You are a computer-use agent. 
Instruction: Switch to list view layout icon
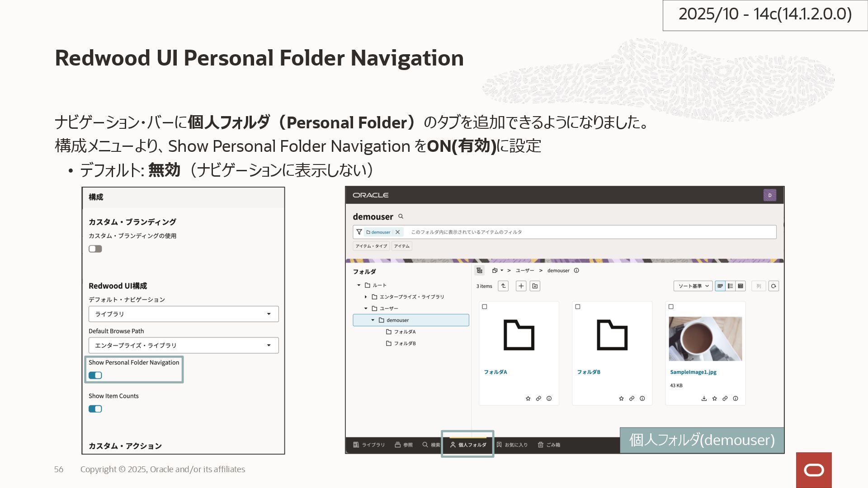(x=730, y=286)
